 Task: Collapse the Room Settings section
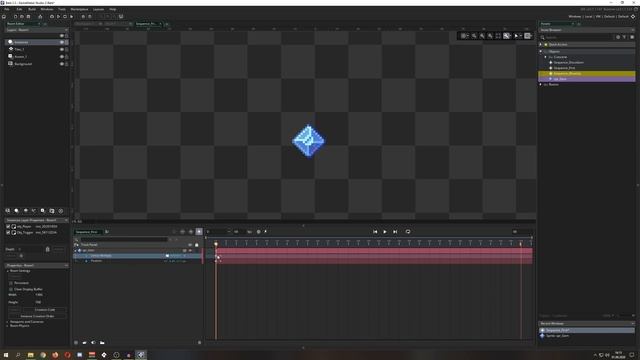(7, 271)
